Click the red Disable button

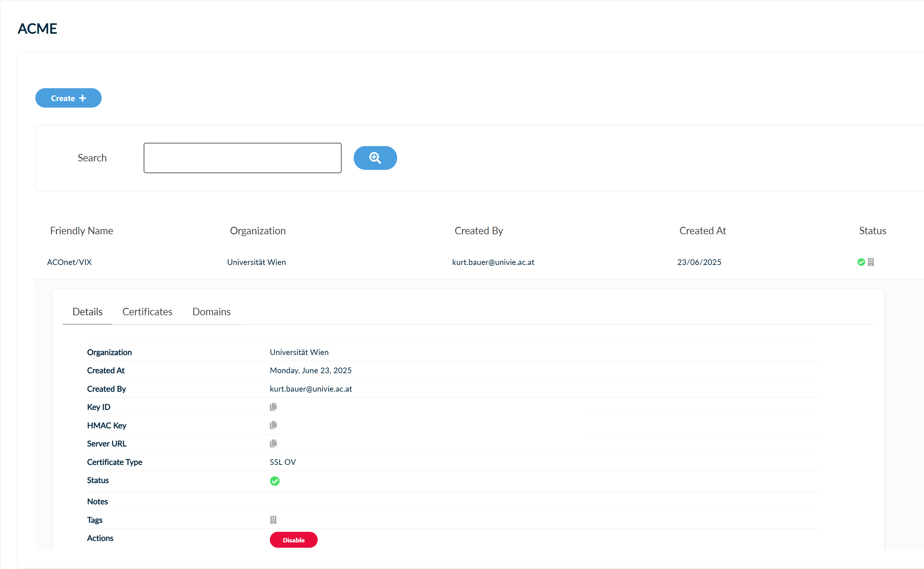pos(294,540)
